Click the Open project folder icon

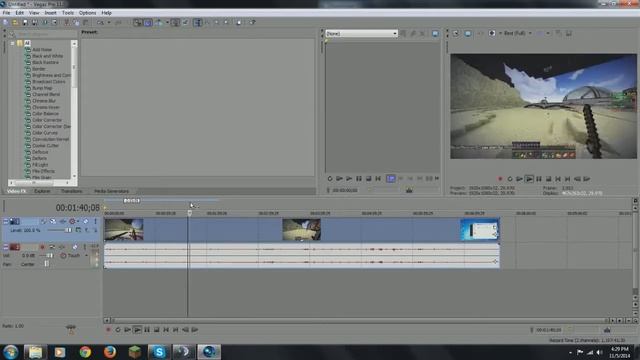[15, 22]
